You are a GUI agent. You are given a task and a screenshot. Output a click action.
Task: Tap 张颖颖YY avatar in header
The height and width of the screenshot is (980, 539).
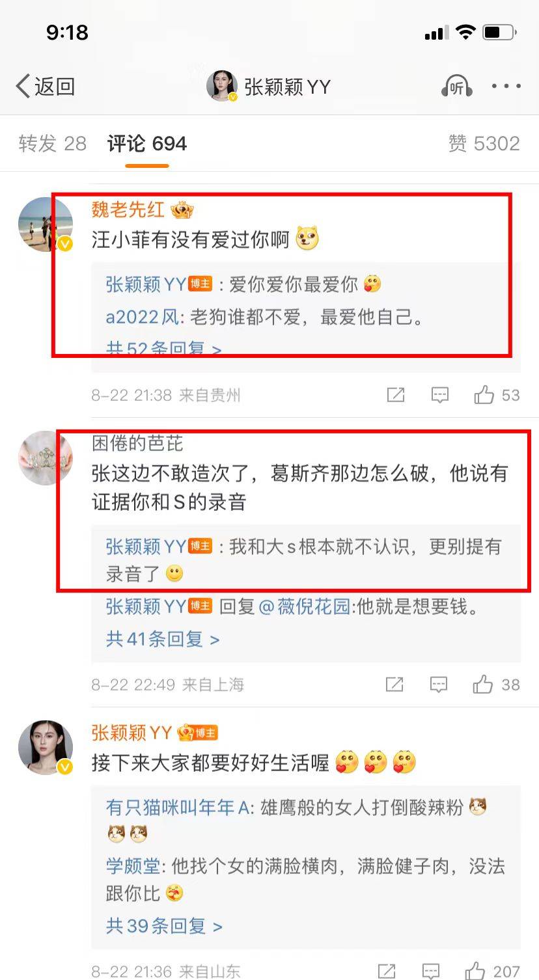coord(222,86)
